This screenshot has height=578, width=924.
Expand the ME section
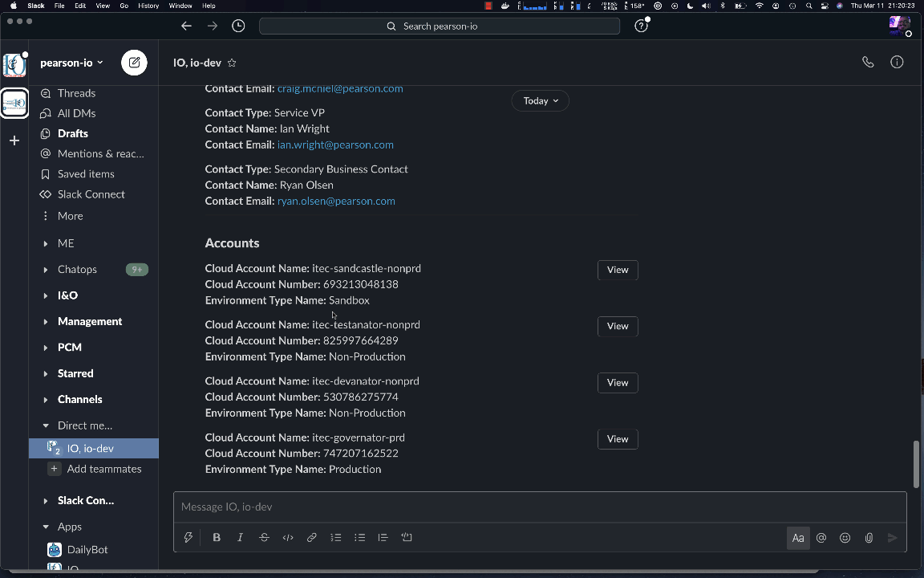point(46,243)
